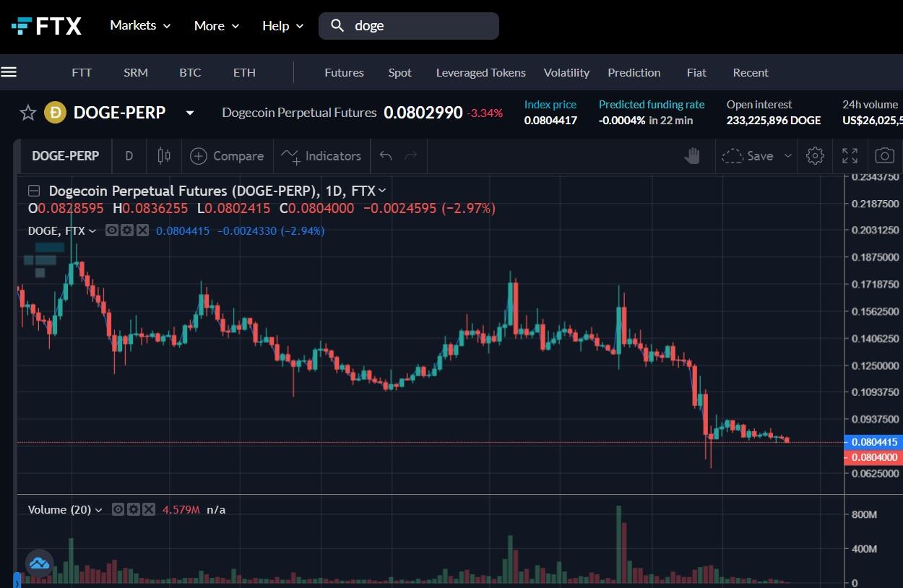Hide the Volume indicator with eye
903x588 pixels.
[x=118, y=510]
